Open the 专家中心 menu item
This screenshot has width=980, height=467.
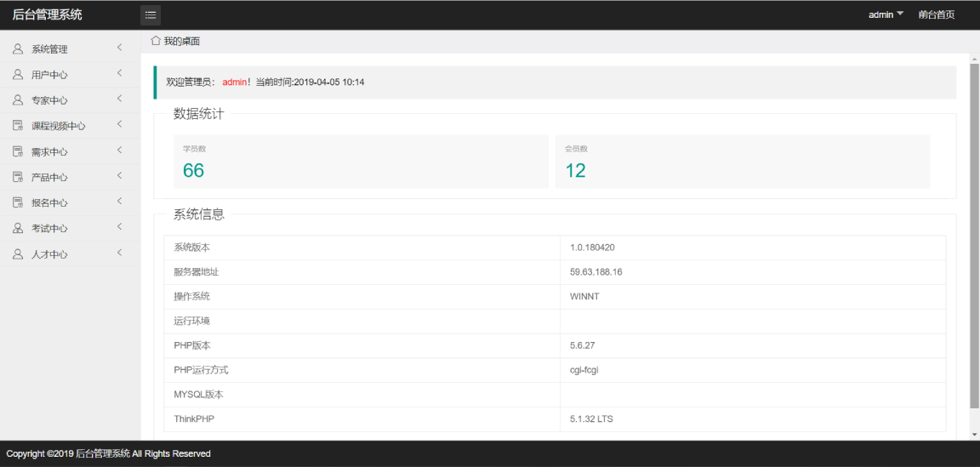tap(70, 100)
